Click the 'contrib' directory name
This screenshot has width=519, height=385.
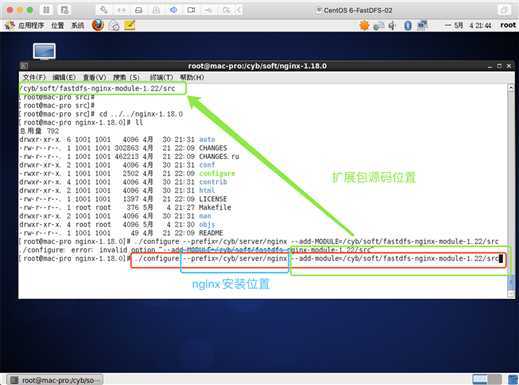pos(213,182)
